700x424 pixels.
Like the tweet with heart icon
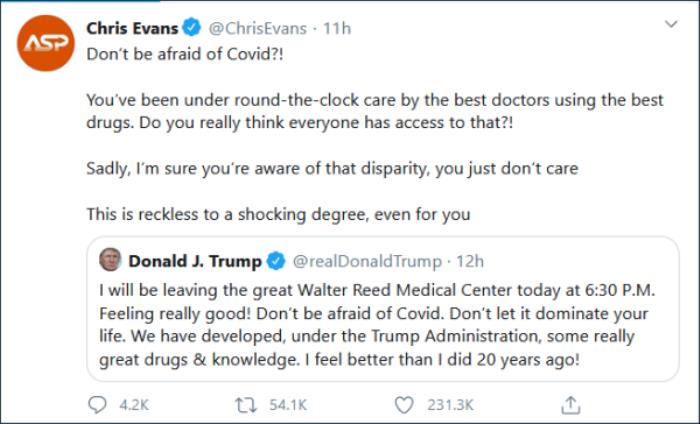[404, 405]
